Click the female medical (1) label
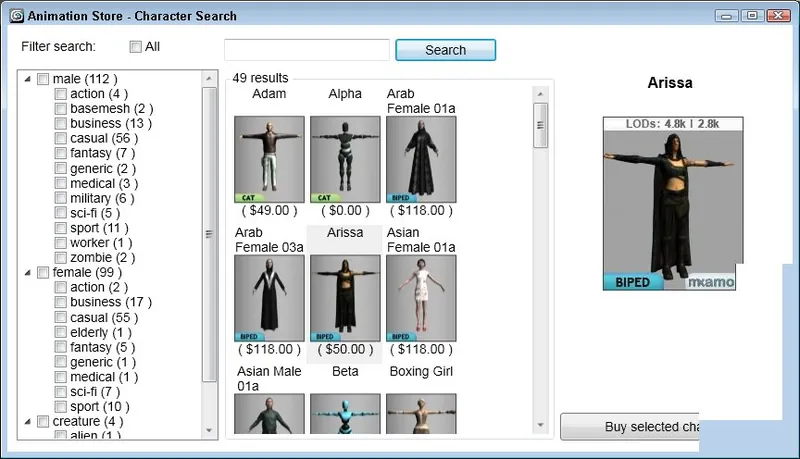The height and width of the screenshot is (459, 800). tap(104, 377)
